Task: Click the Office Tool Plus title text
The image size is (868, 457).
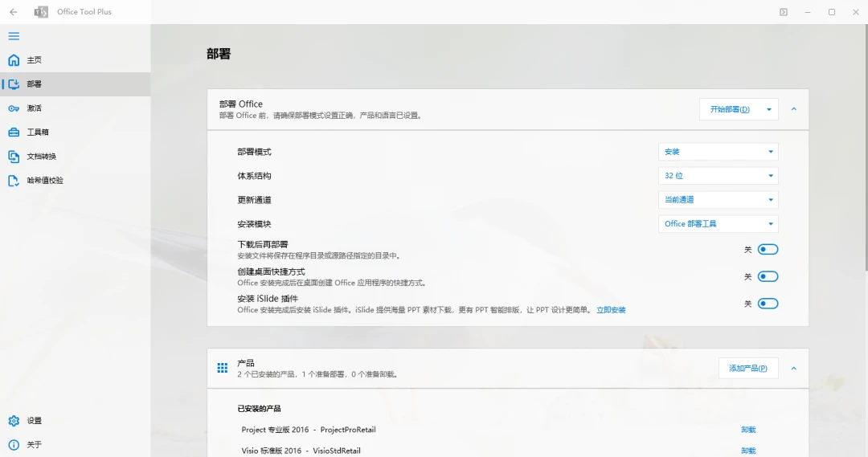Action: (84, 11)
